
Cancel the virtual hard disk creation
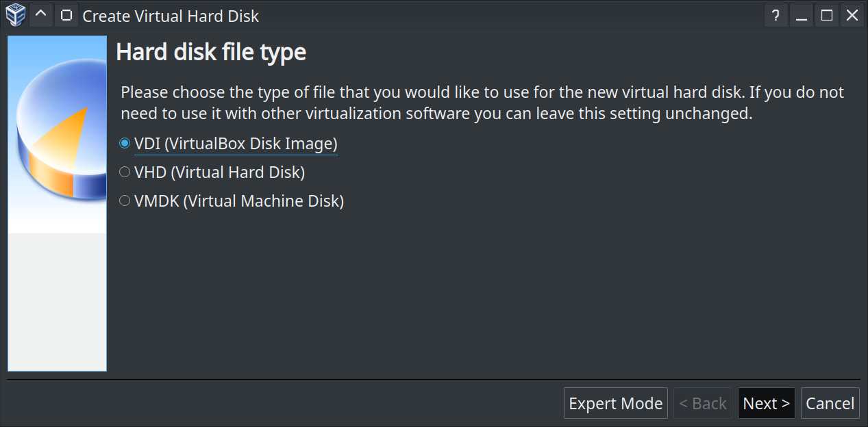[830, 404]
